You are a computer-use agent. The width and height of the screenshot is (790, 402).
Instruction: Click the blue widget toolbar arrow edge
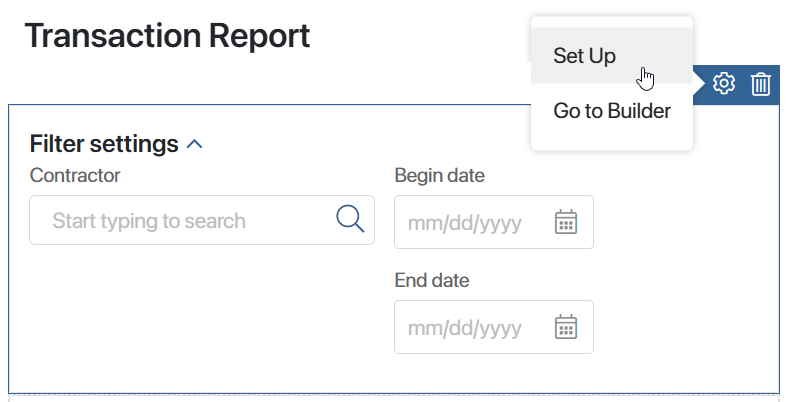699,84
